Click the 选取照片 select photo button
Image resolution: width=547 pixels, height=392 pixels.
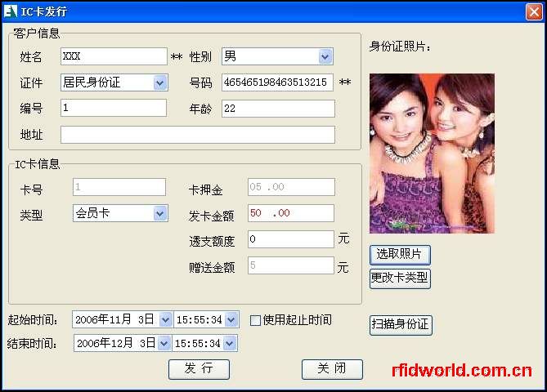point(400,255)
